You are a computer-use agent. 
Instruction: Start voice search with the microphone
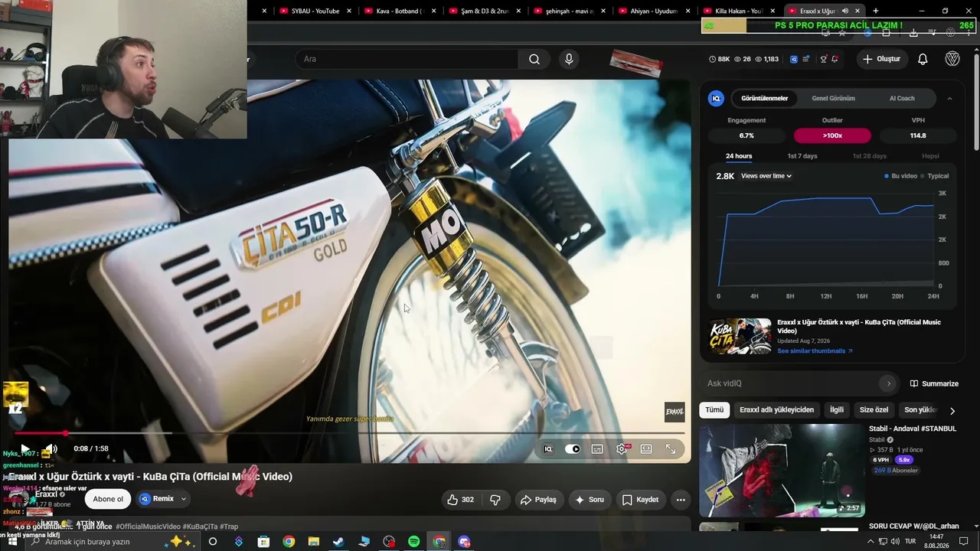tap(569, 59)
